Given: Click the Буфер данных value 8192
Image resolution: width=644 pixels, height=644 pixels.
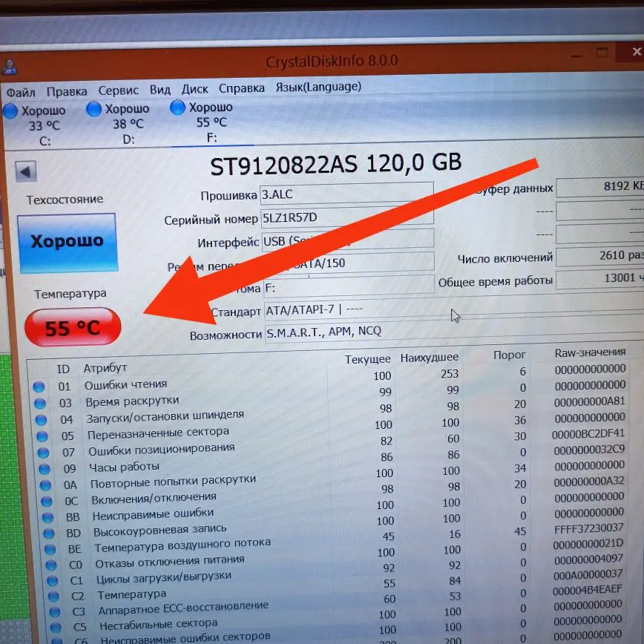Looking at the screenshot, I should tap(600, 187).
